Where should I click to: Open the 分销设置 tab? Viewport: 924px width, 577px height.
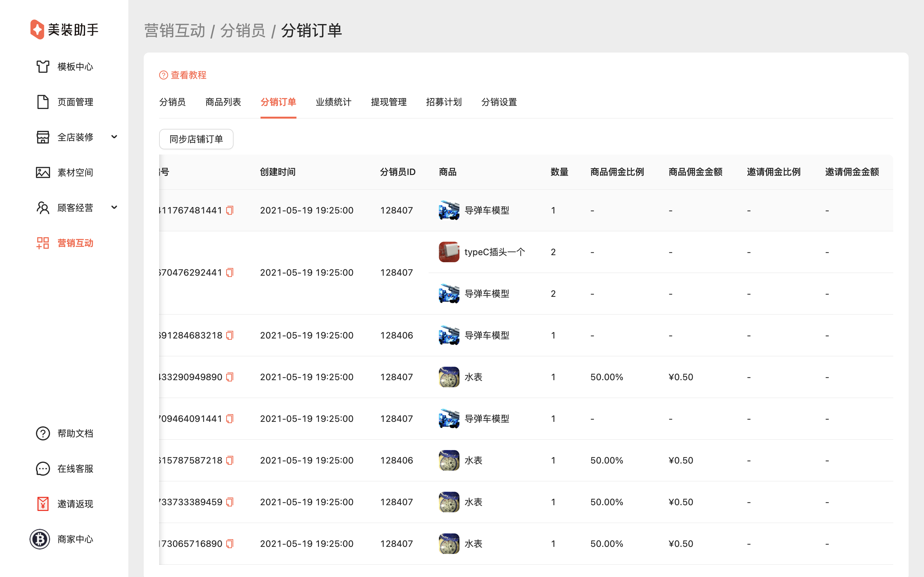tap(499, 102)
